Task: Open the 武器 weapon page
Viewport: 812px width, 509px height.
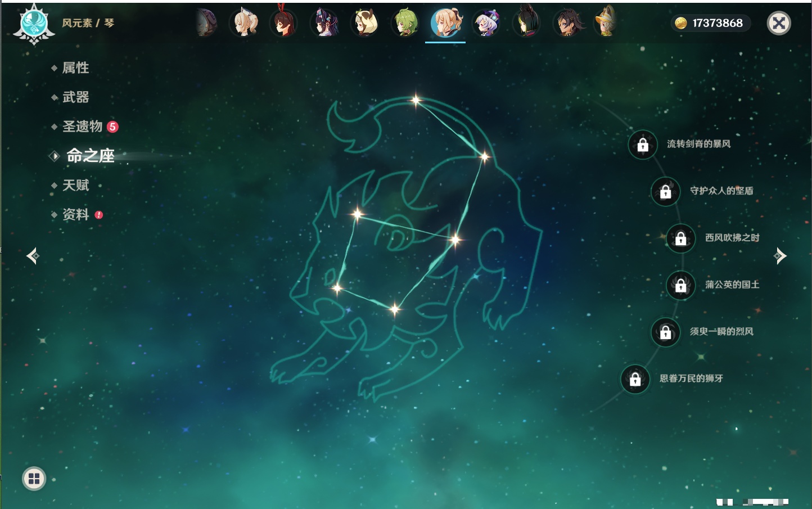Action: 75,97
